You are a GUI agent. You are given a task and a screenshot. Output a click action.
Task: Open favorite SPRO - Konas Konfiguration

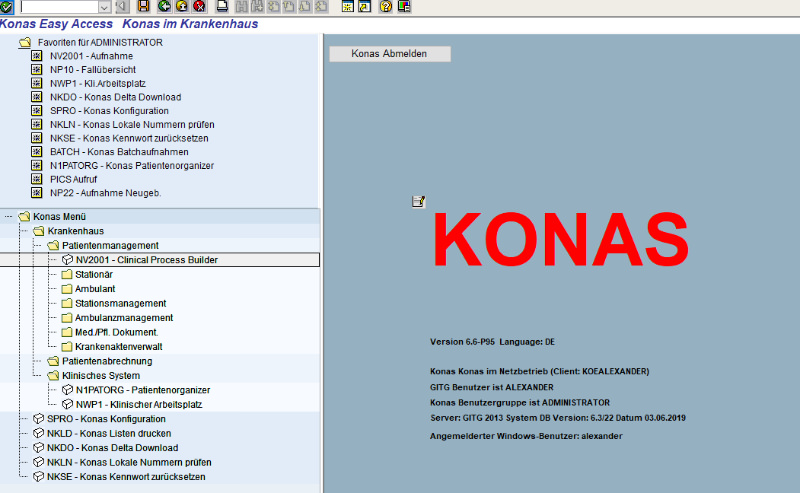[x=109, y=111]
